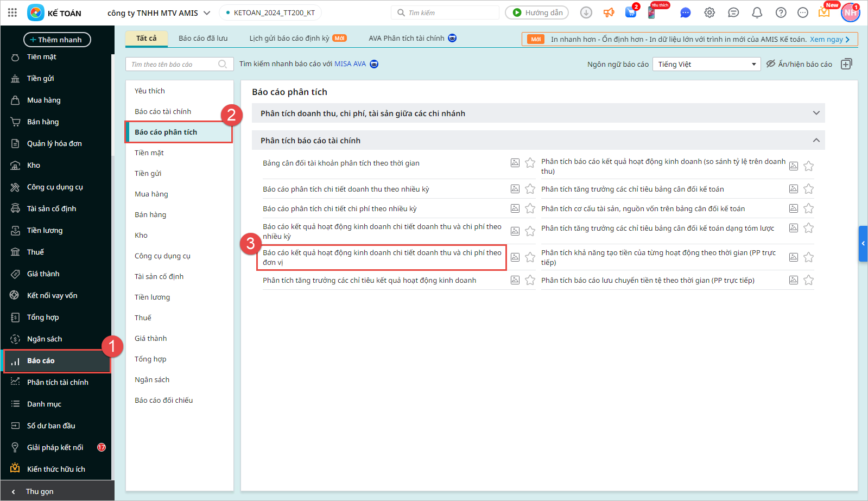
Task: Click the announcements megaphone icon
Action: pos(609,12)
